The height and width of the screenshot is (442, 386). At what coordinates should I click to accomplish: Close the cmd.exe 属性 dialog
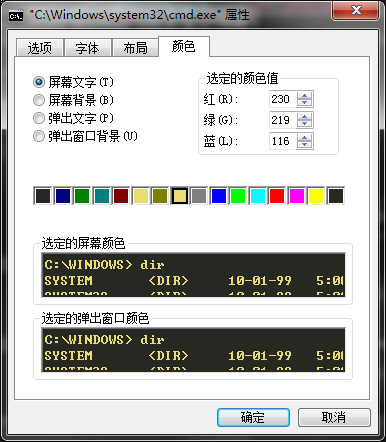click(356, 10)
